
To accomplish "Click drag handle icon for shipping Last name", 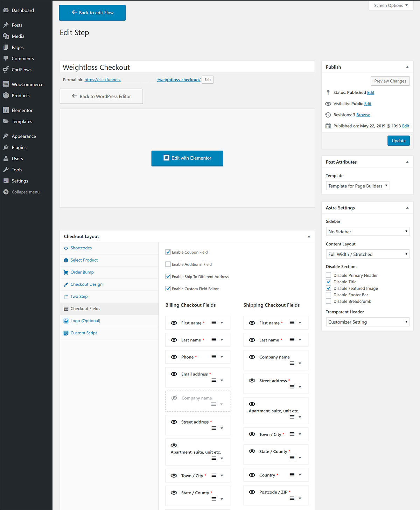I will tap(292, 340).
